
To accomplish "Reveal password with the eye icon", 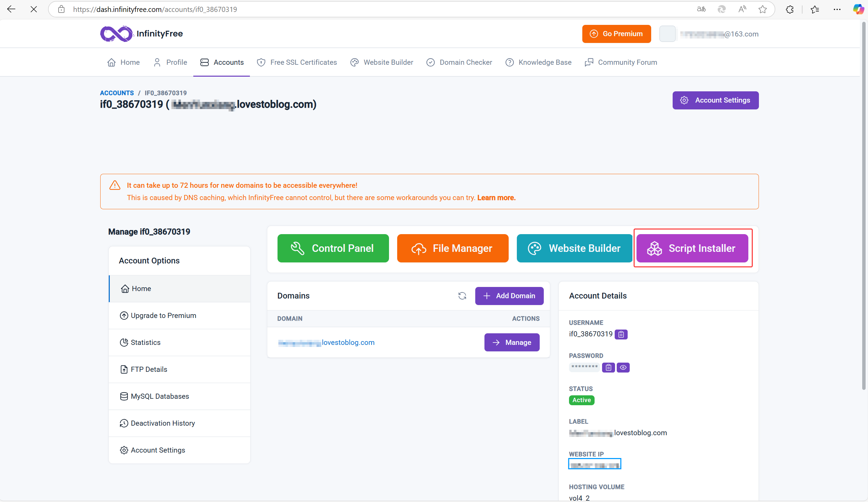I will coord(623,367).
